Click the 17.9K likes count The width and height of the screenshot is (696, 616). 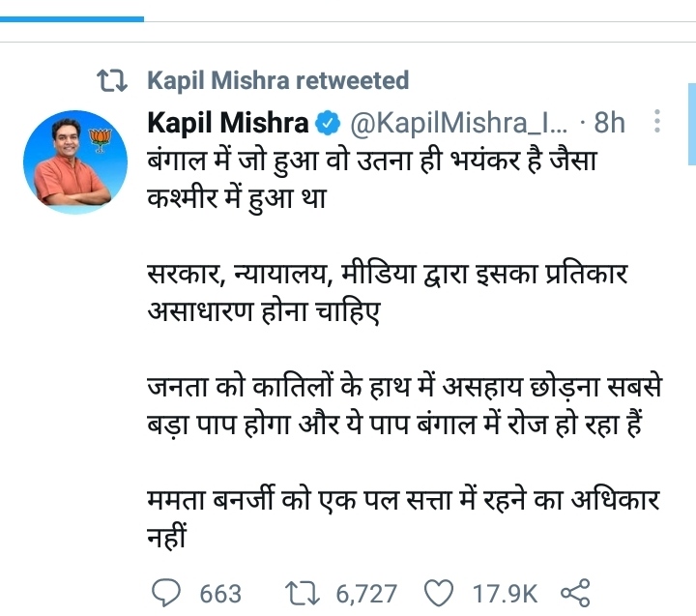tap(503, 593)
